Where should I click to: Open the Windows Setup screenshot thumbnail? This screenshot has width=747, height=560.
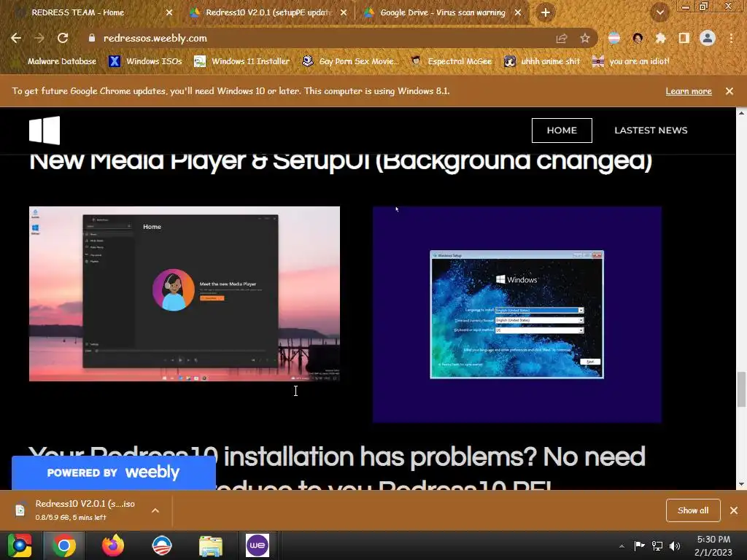pyautogui.click(x=517, y=314)
